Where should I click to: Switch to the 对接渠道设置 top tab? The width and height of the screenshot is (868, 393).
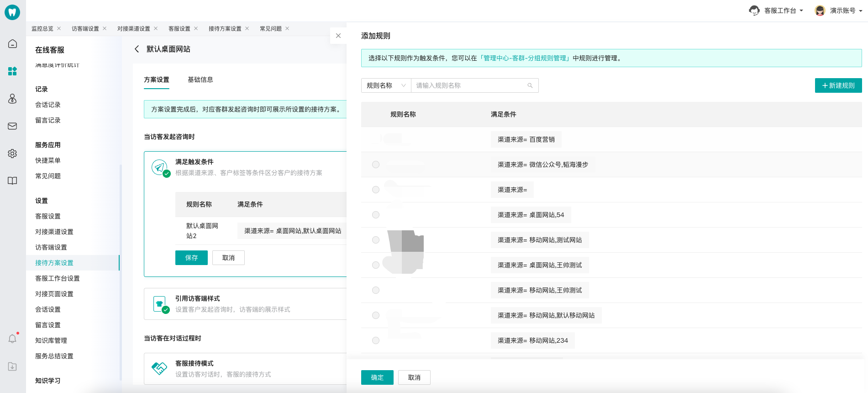[x=134, y=28]
